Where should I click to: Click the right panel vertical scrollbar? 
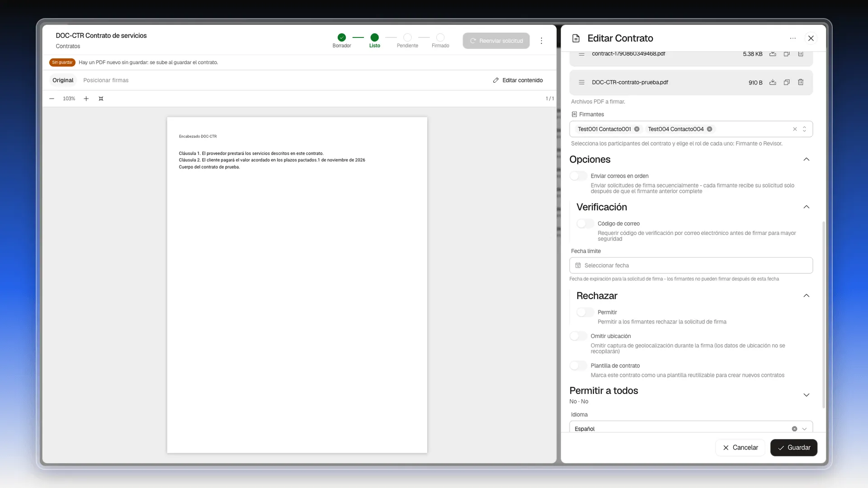pyautogui.click(x=824, y=314)
